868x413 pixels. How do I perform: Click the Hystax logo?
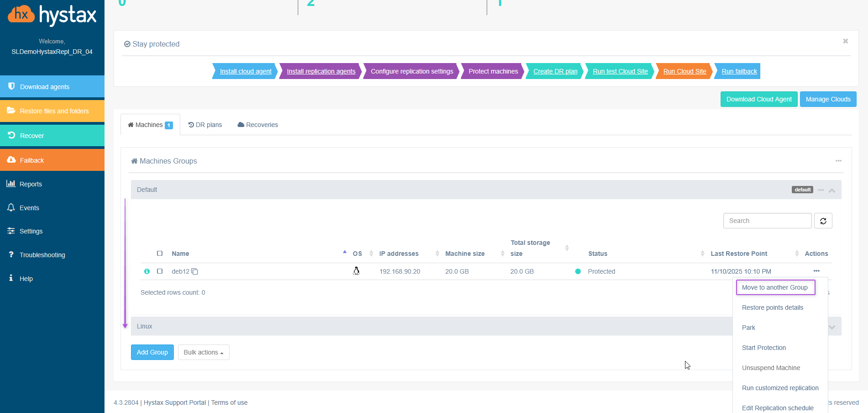point(52,15)
